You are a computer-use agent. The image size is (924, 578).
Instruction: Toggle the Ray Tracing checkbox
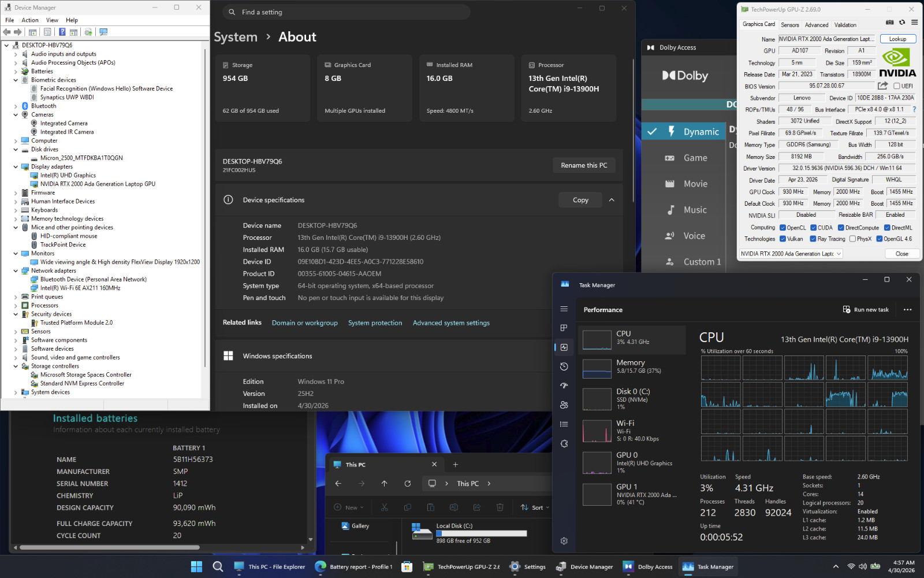[x=813, y=239]
